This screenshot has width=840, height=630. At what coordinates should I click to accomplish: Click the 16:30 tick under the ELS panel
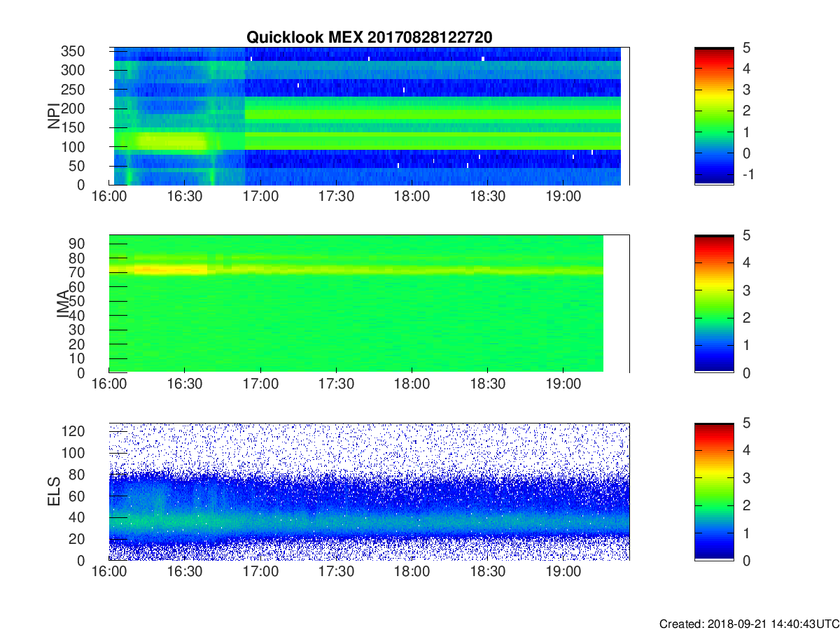pyautogui.click(x=185, y=571)
